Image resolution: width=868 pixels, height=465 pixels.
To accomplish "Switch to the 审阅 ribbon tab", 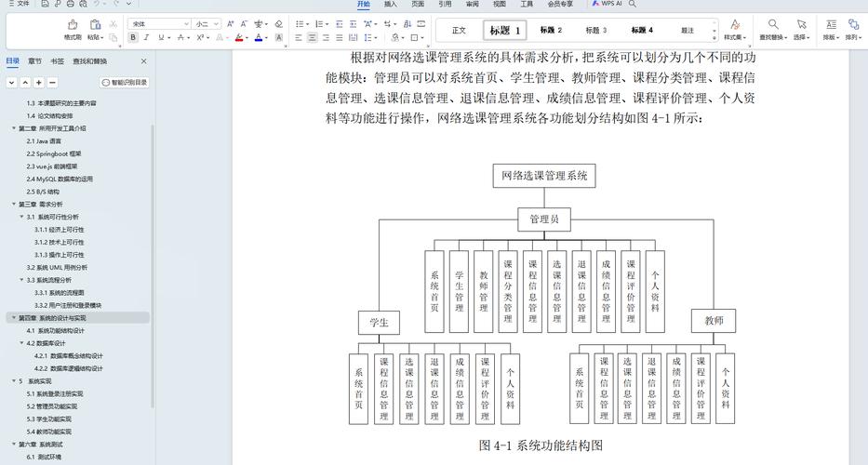I will click(472, 4).
